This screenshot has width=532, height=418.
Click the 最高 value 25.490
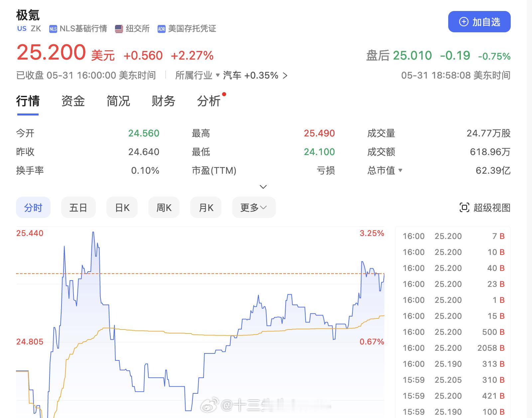coord(319,133)
